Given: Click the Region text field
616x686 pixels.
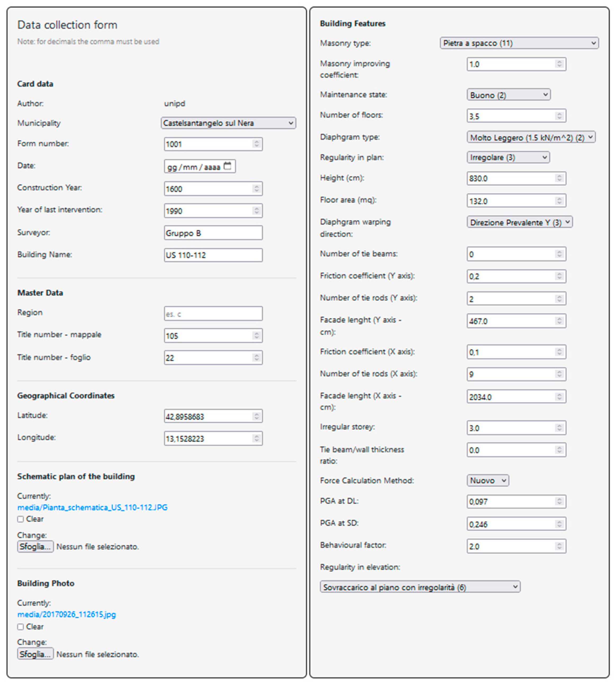Looking at the screenshot, I should [213, 314].
